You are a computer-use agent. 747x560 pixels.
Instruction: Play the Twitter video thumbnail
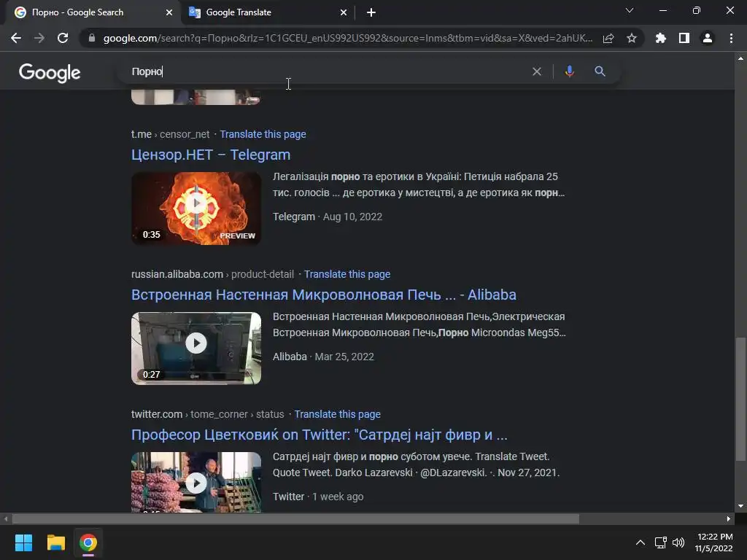point(196,483)
